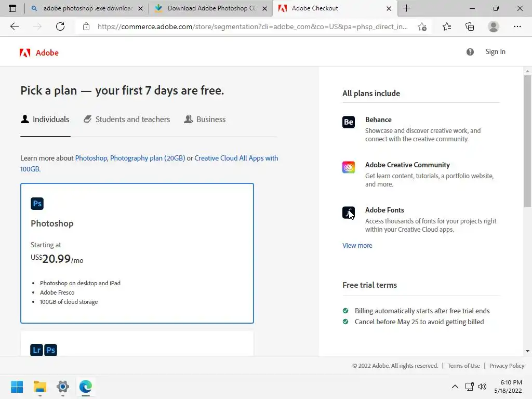Select the Lr Ps plan card below
This screenshot has width=532, height=399.
tap(137, 343)
